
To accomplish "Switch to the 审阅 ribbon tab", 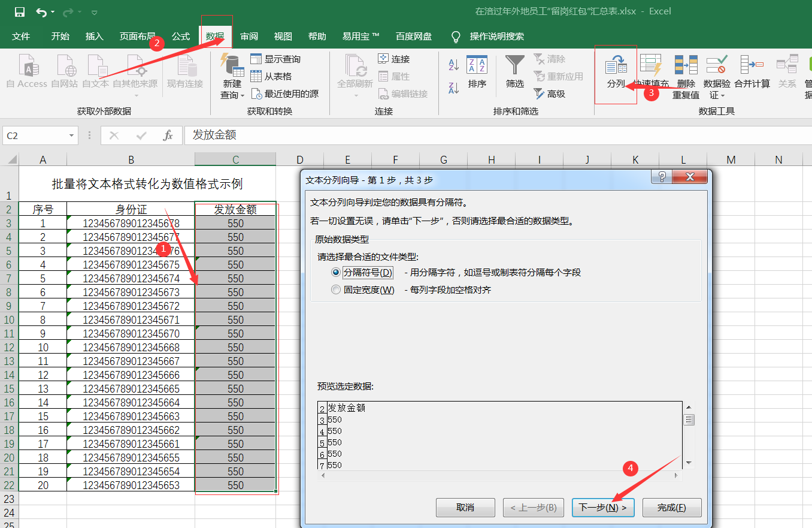I will 249,37.
